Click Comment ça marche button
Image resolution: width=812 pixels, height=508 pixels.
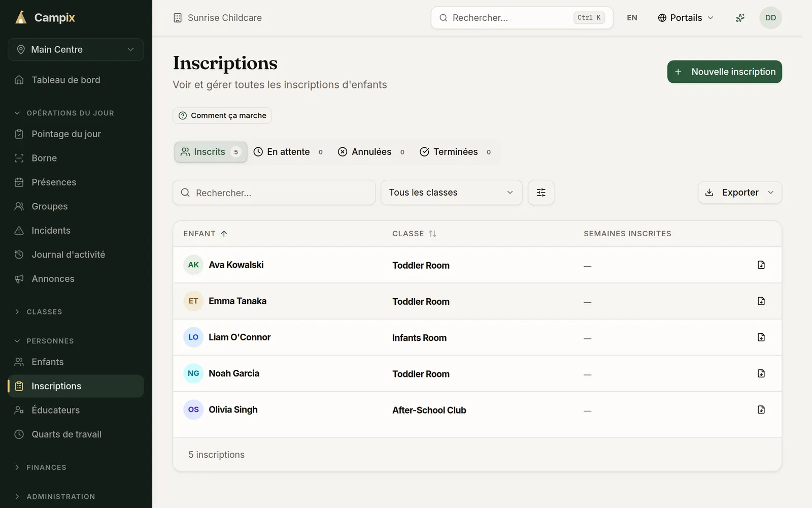(x=222, y=115)
